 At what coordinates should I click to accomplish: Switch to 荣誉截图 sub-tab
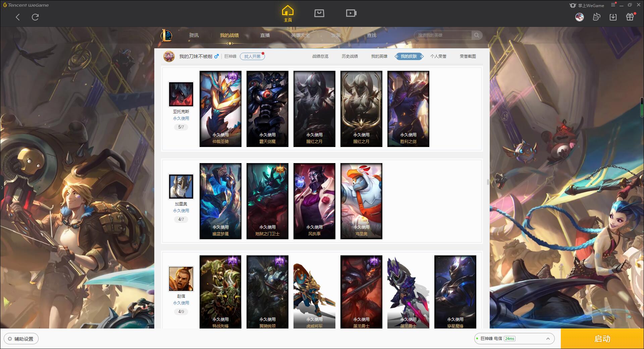pyautogui.click(x=468, y=56)
